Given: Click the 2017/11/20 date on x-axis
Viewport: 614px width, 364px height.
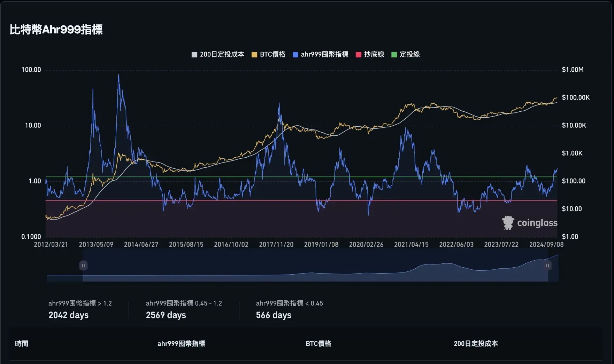Looking at the screenshot, I should [276, 245].
